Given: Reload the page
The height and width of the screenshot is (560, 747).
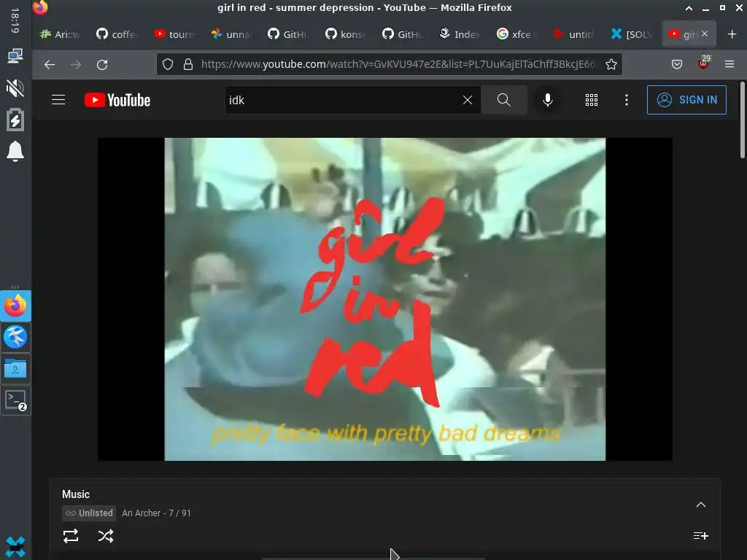Looking at the screenshot, I should click(x=102, y=64).
